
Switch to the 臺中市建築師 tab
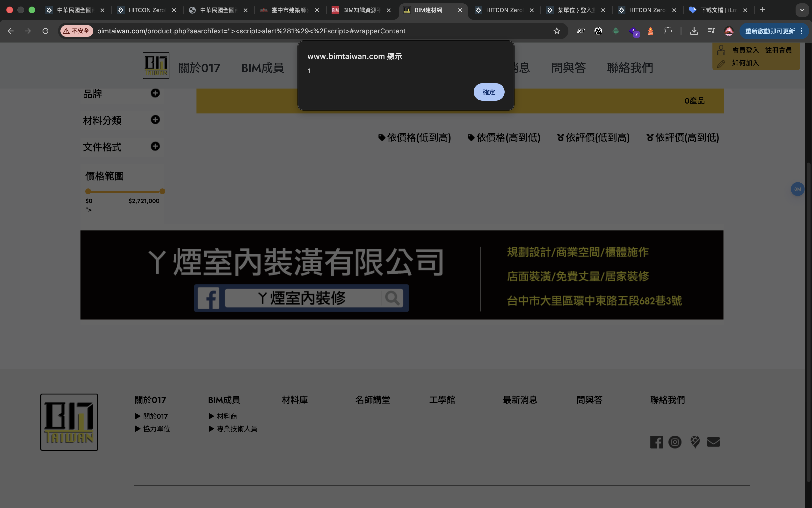[x=290, y=10]
